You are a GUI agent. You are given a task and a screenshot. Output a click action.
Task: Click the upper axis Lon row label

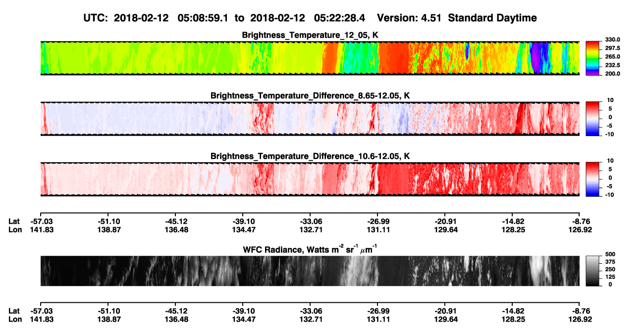[x=15, y=230]
